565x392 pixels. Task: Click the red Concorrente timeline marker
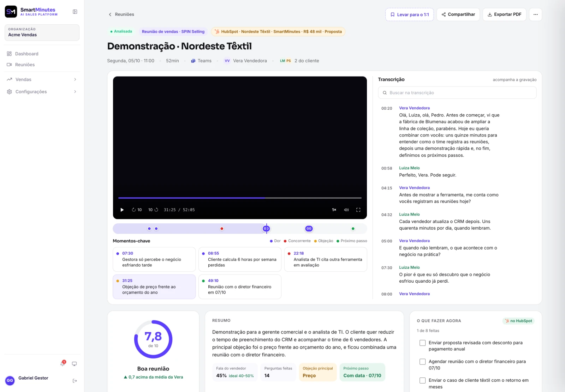point(222,229)
